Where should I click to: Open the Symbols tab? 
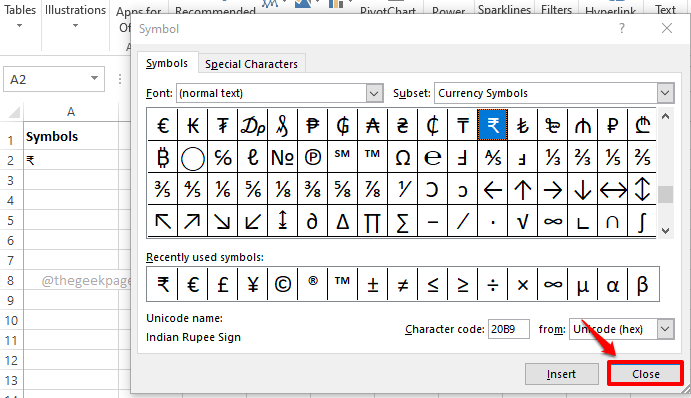click(167, 63)
